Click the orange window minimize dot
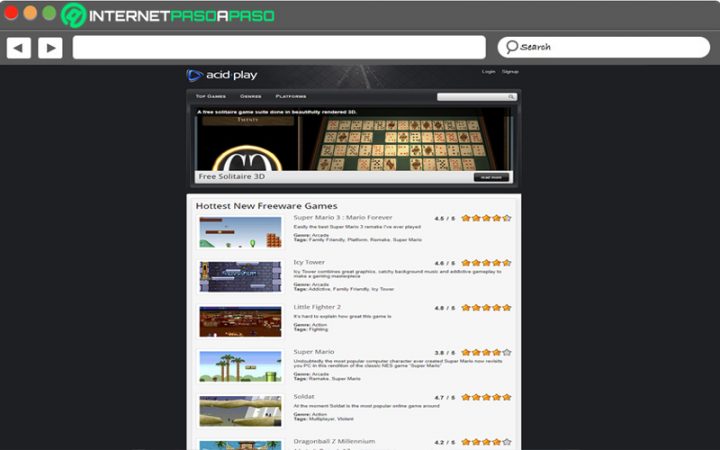Viewport: 720px width, 450px height. 30,13
